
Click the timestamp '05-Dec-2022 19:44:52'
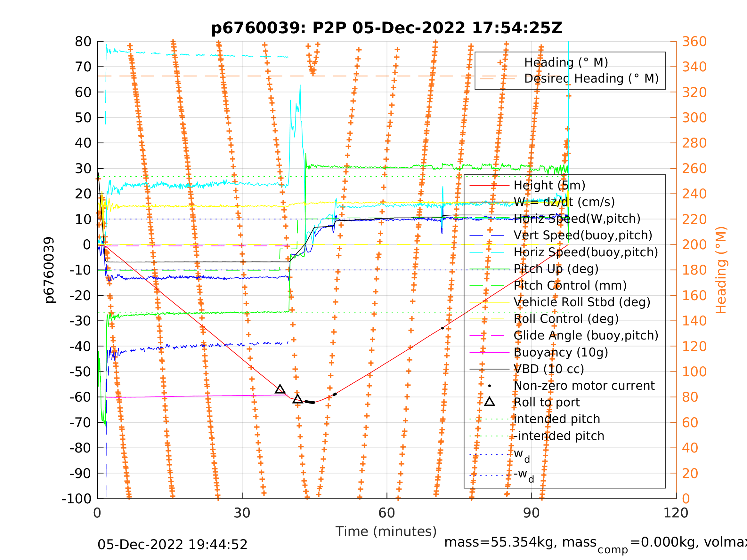(x=172, y=544)
